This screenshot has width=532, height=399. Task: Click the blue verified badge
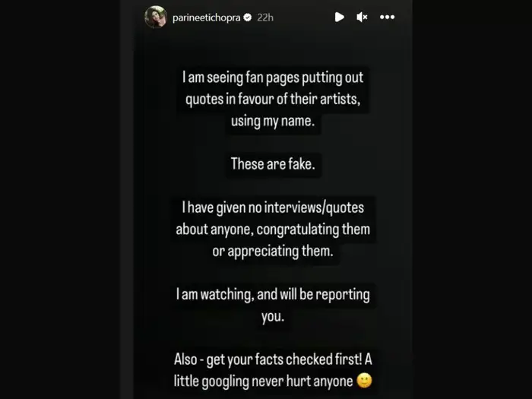(248, 17)
